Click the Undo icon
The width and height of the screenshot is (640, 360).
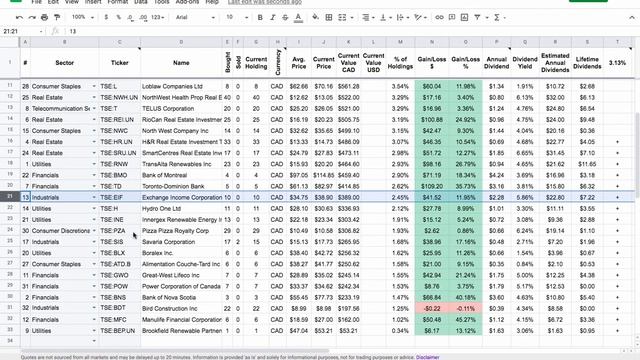tap(19, 18)
